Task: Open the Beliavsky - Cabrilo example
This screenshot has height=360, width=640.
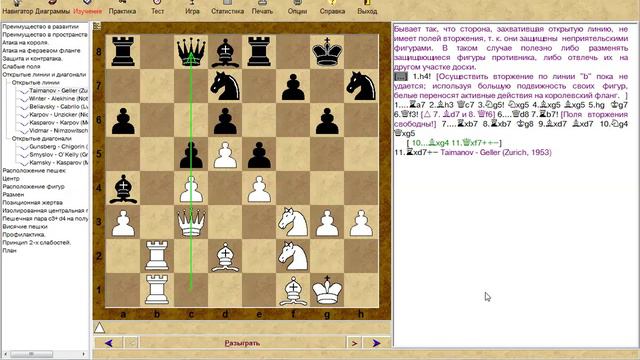Action: (x=58, y=107)
